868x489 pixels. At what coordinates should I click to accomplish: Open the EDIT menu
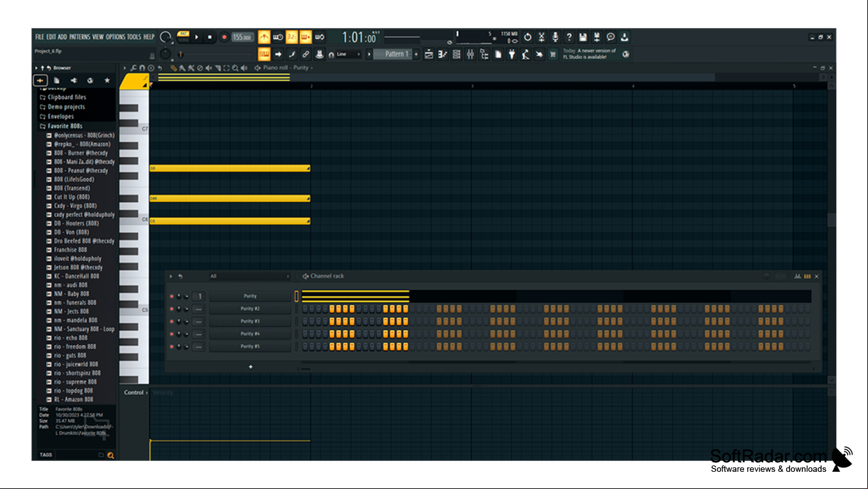51,37
